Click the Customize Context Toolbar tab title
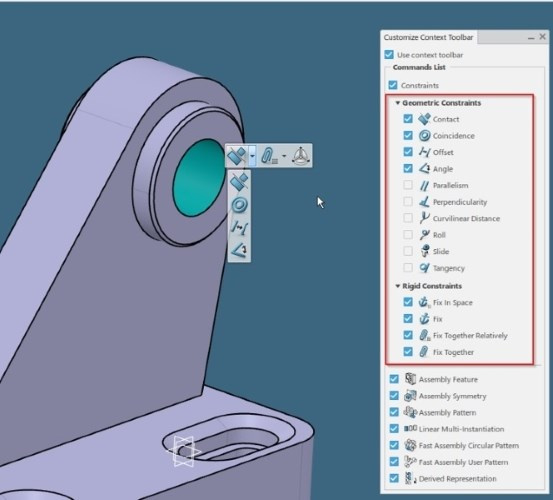 pyautogui.click(x=428, y=37)
